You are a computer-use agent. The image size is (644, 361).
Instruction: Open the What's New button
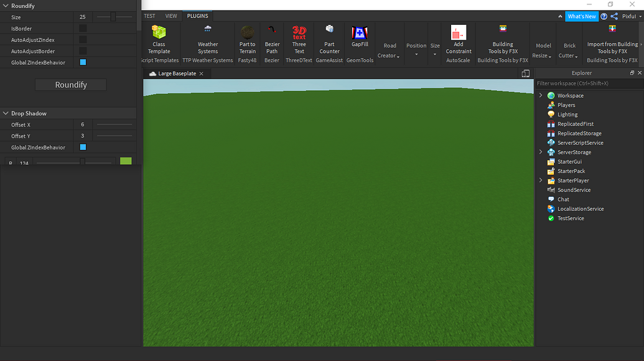click(582, 16)
